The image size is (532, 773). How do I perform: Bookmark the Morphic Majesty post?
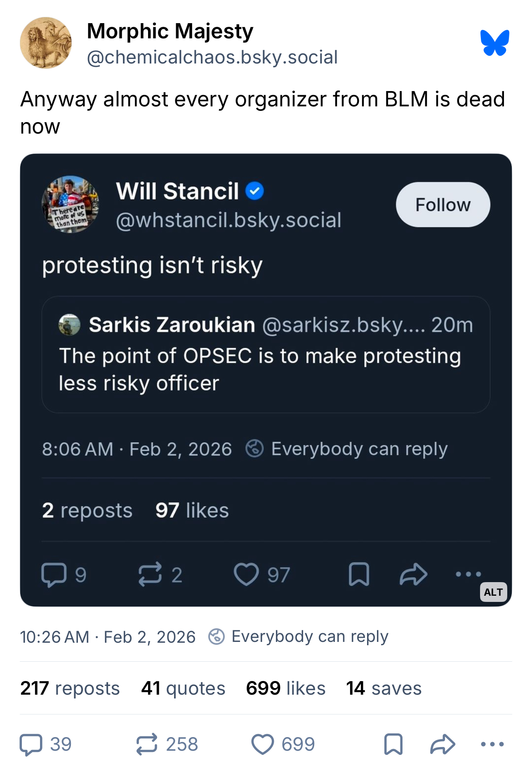[393, 745]
